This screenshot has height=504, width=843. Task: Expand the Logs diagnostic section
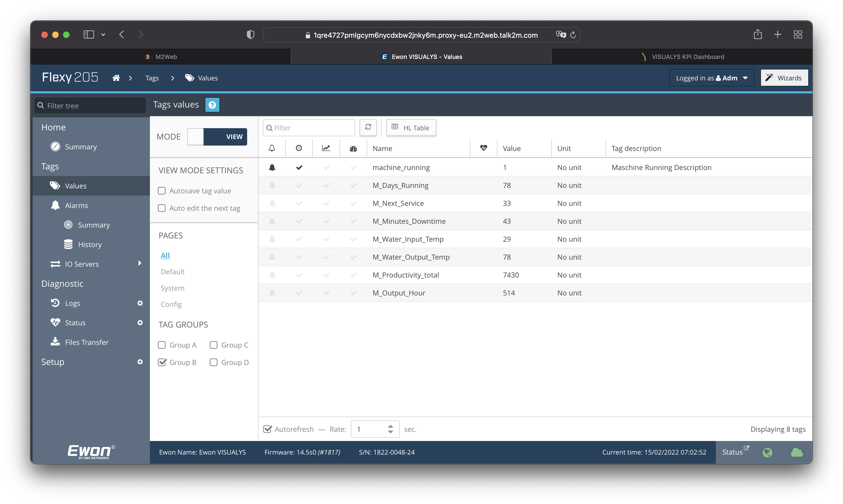tap(140, 303)
